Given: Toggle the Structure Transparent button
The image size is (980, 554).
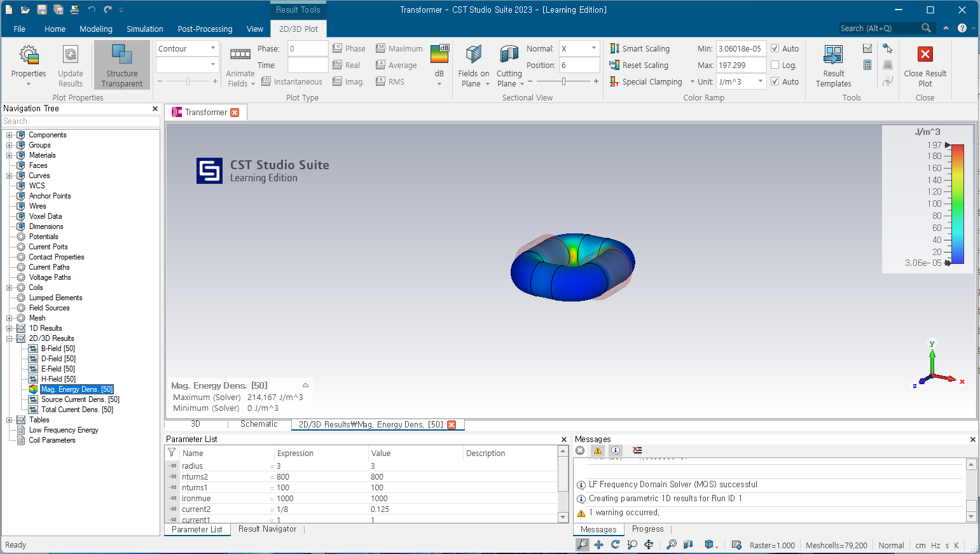Looking at the screenshot, I should tap(121, 65).
